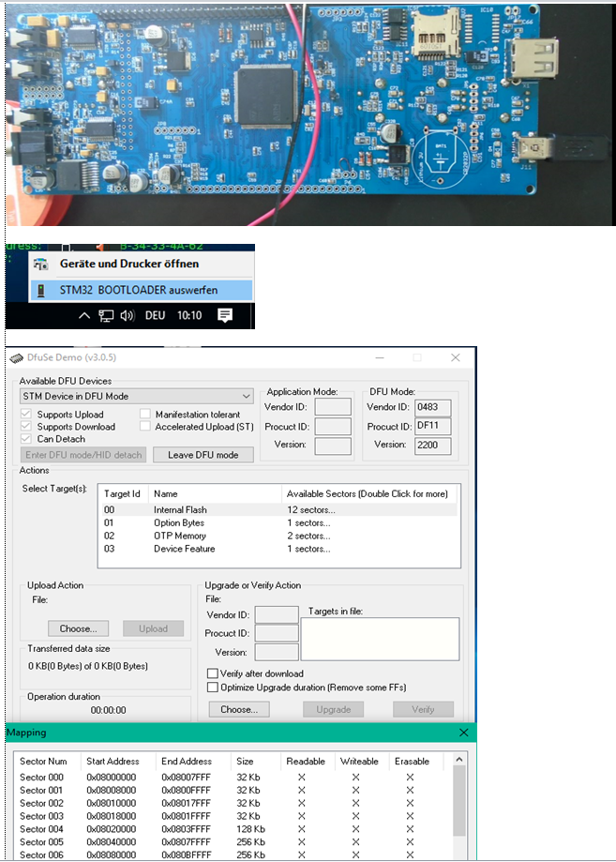Close the Mapping window

464,733
